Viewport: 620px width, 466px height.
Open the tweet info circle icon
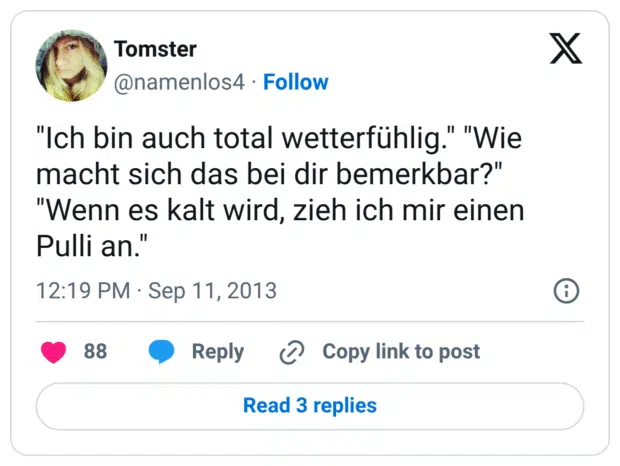[x=566, y=291]
